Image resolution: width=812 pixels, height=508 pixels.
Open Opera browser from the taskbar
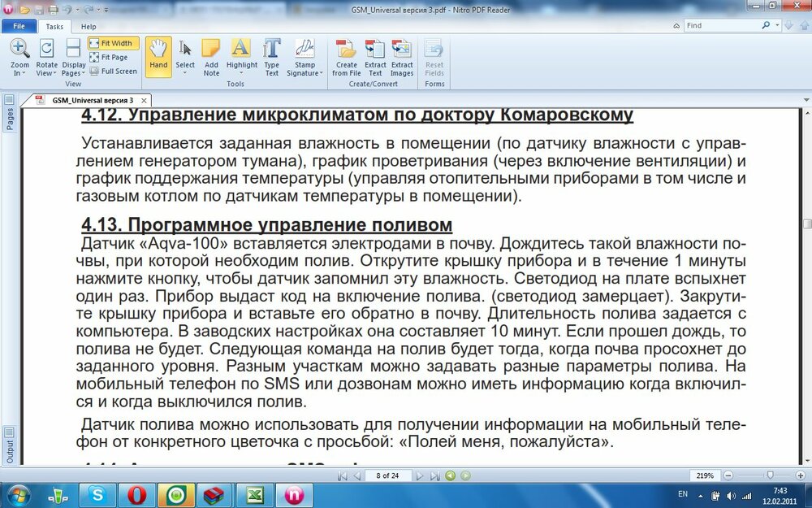pos(137,495)
